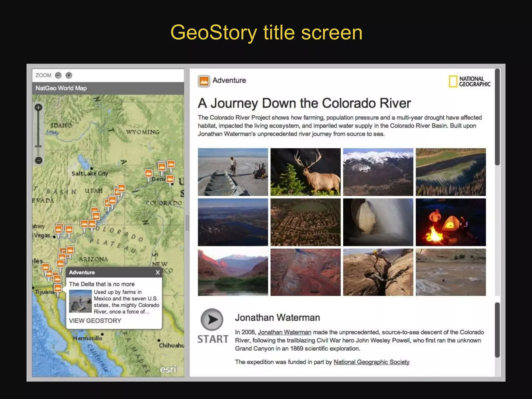Click the Salt Lake City map label
This screenshot has height=399, width=532.
tap(90, 173)
